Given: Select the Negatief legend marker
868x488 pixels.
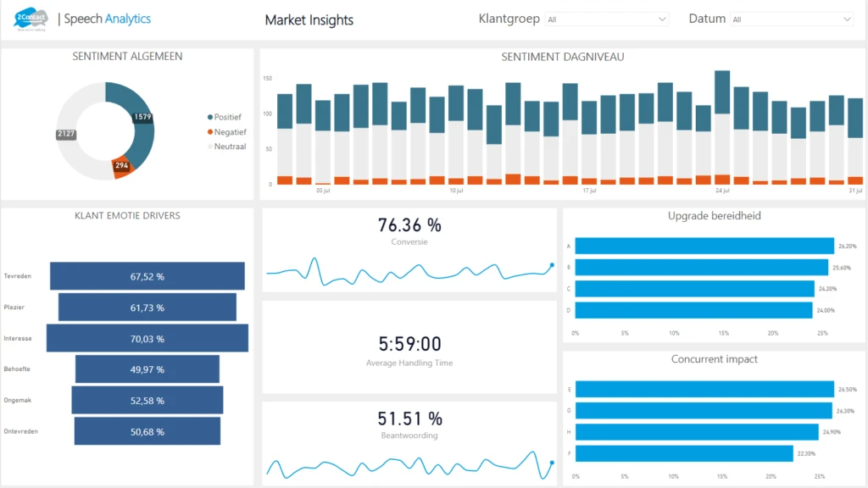Looking at the screenshot, I should point(210,132).
